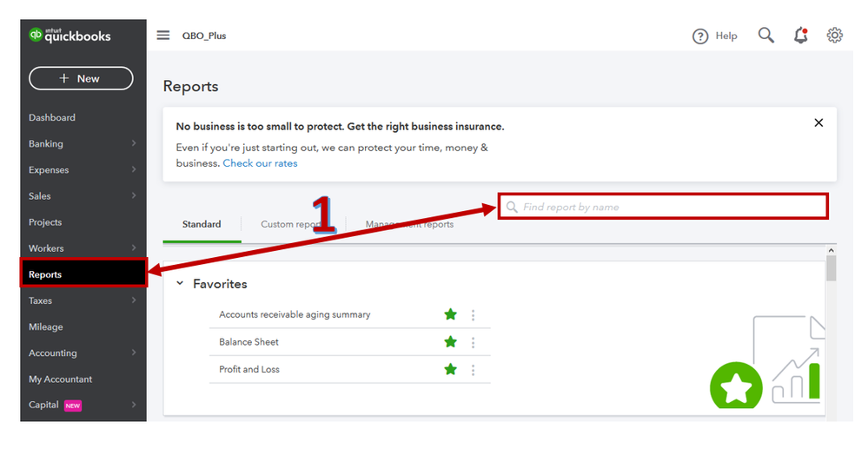The image size is (868, 455).
Task: Unfavorite Accounts receivable aging summary star
Action: [450, 315]
